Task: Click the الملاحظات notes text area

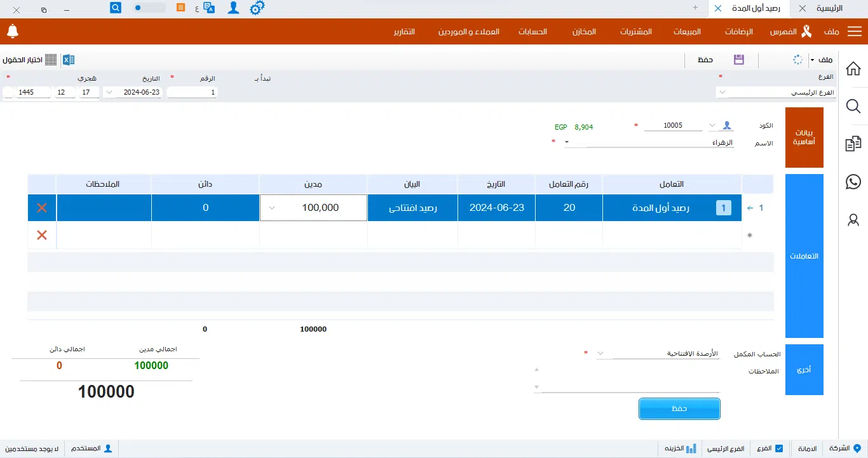Action: (x=630, y=379)
